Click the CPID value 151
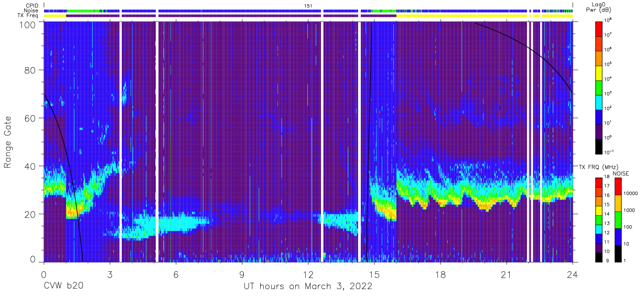Image resolution: width=644 pixels, height=297 pixels. click(308, 6)
